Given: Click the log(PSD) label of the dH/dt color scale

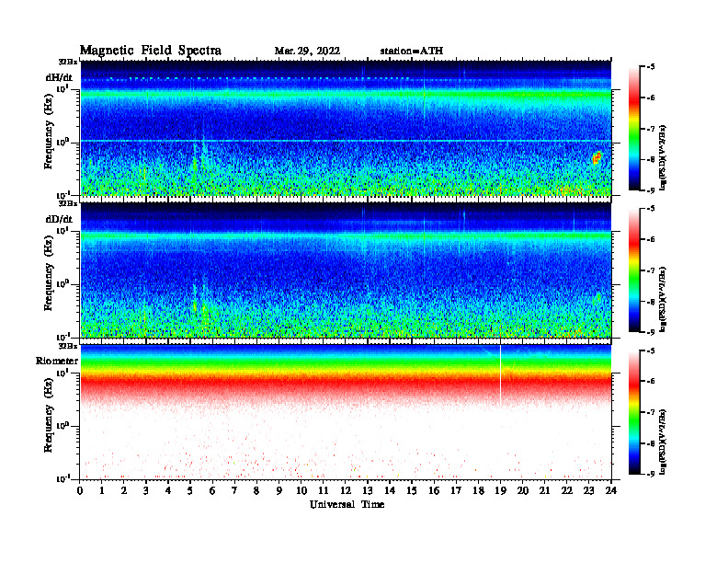Looking at the screenshot, I should coord(663,158).
